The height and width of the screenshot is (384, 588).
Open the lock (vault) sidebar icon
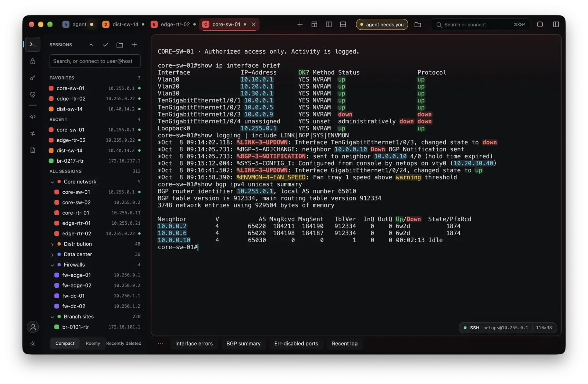(x=33, y=61)
